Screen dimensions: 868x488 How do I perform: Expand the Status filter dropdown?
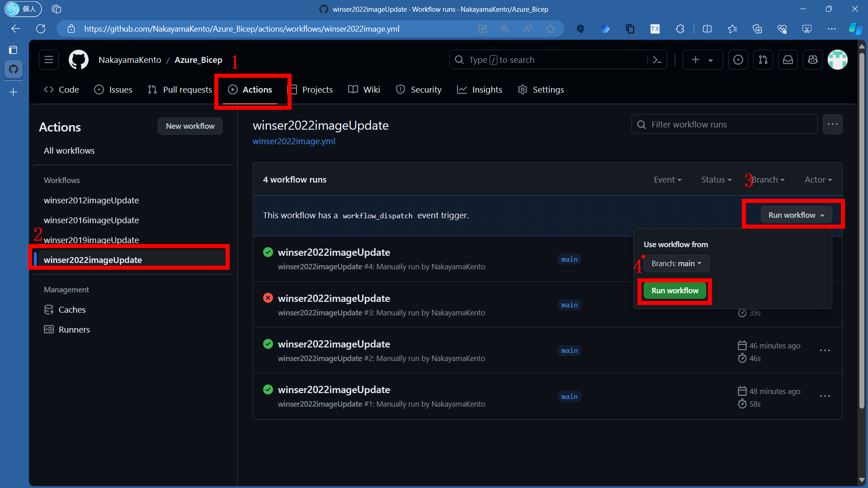[716, 180]
